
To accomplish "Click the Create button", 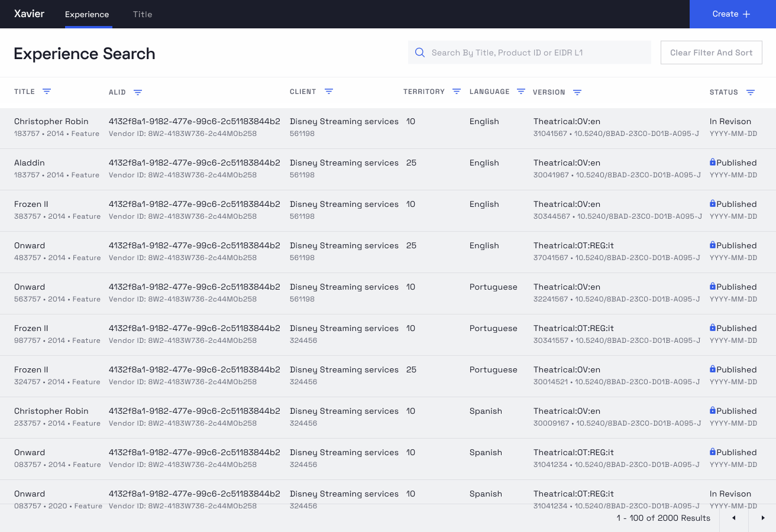I will point(733,14).
